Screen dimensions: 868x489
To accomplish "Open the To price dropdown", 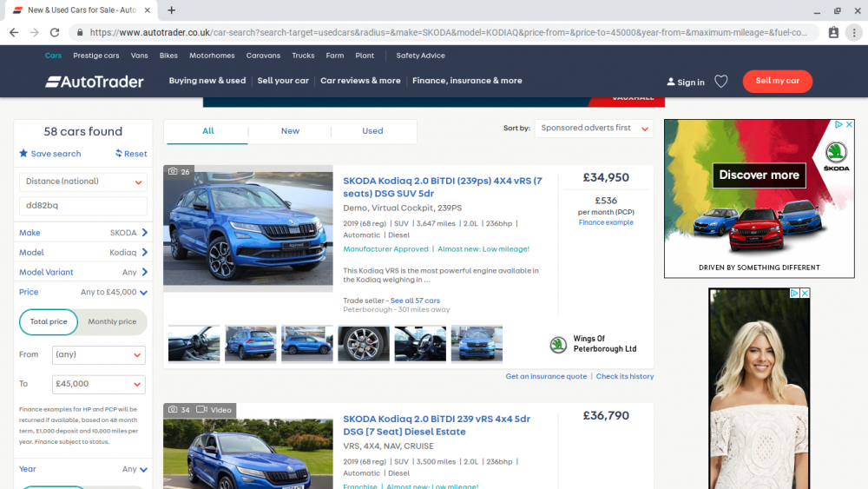I will tap(99, 384).
